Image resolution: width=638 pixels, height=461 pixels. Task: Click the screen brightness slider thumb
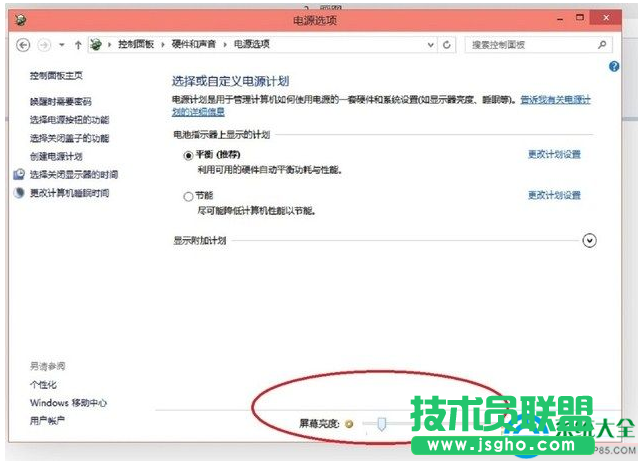381,424
